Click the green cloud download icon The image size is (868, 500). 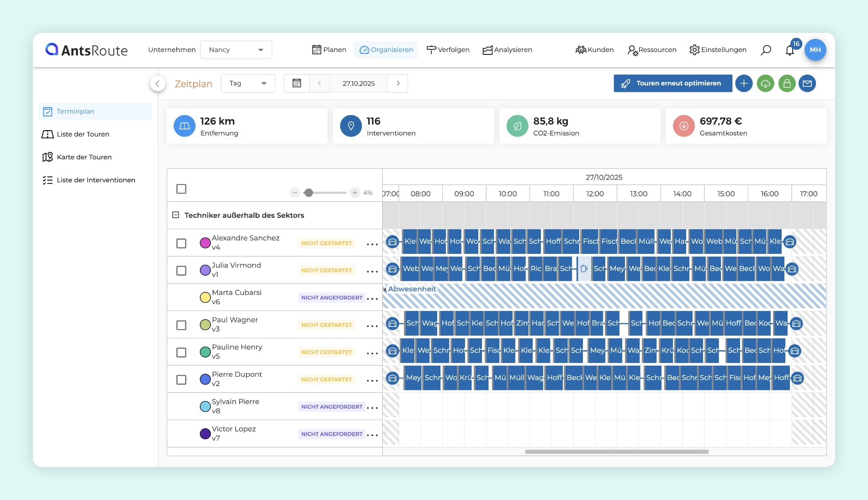point(765,84)
